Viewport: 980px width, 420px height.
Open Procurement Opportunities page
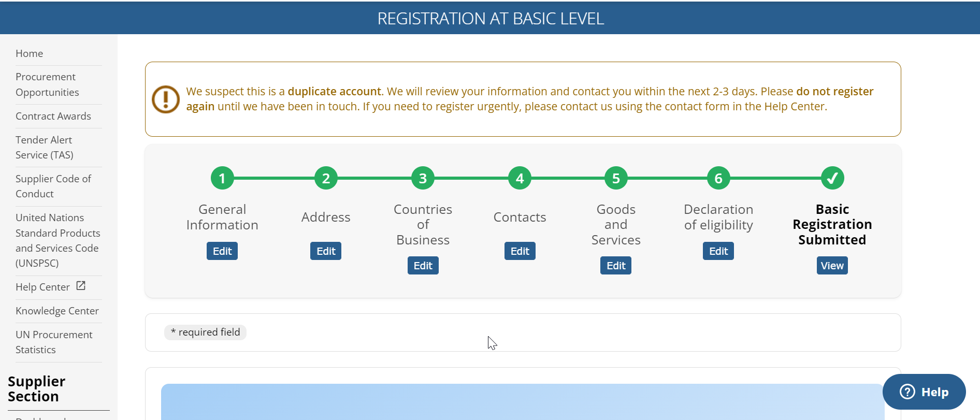(48, 84)
